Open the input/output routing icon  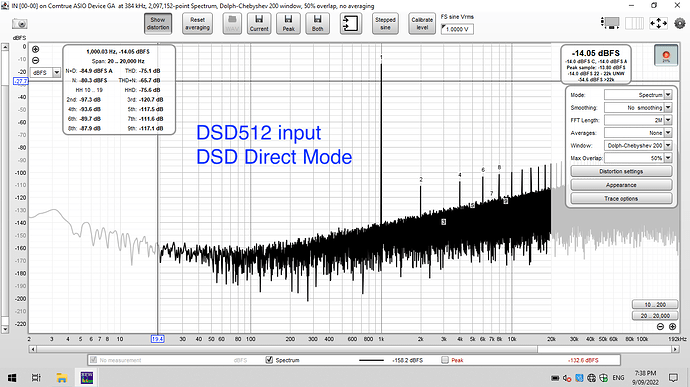point(351,23)
